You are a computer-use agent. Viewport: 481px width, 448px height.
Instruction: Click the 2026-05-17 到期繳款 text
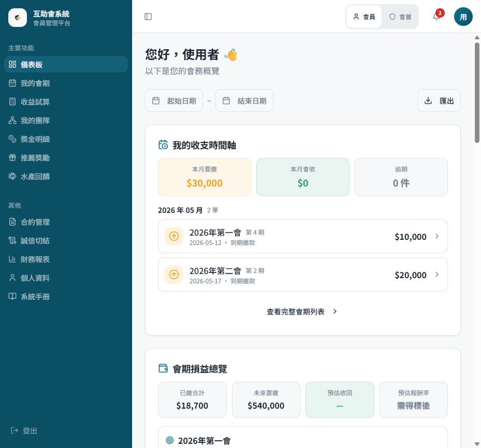point(223,281)
